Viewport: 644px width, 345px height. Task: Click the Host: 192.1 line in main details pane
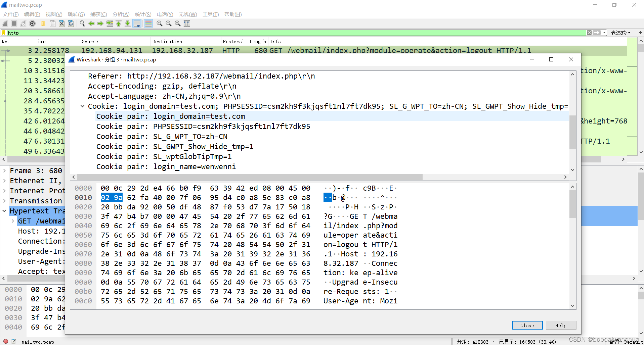[x=42, y=231]
